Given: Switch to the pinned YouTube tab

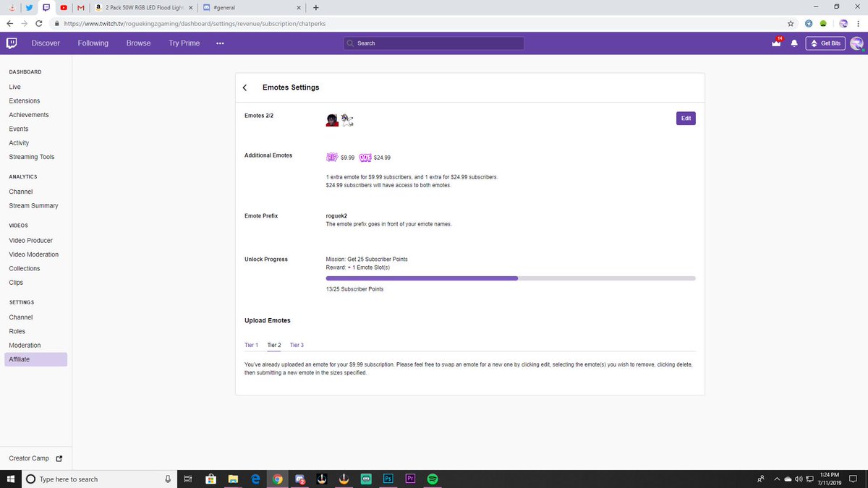Looking at the screenshot, I should pos(64,8).
